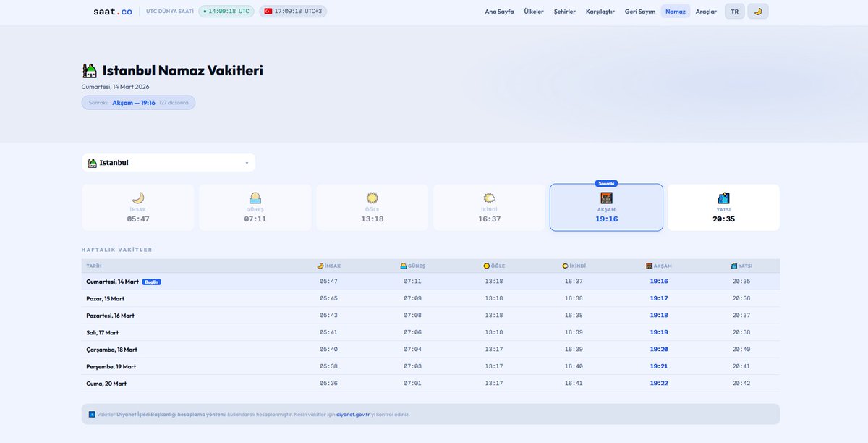Click the Güneş column header icon

click(404, 266)
